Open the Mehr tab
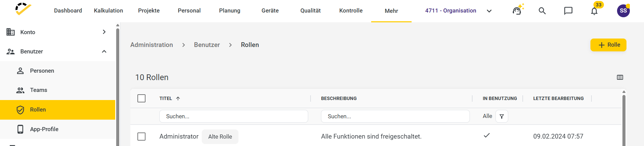 391,11
